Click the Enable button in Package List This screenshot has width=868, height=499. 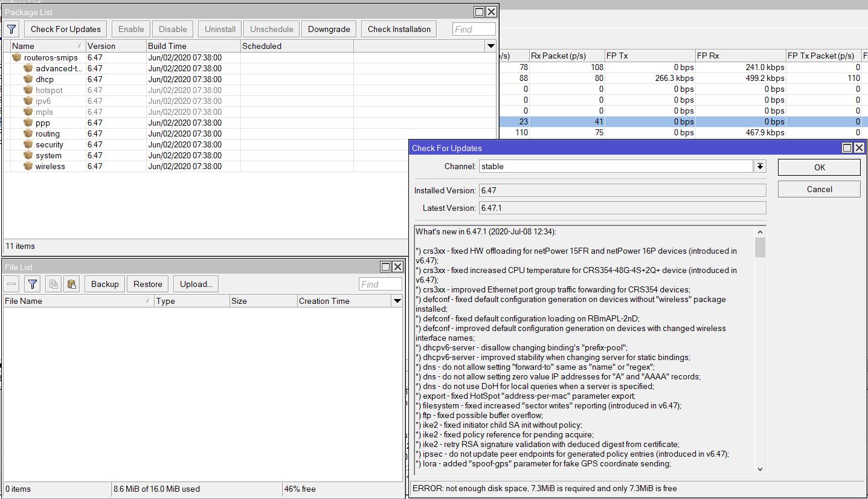(x=131, y=29)
